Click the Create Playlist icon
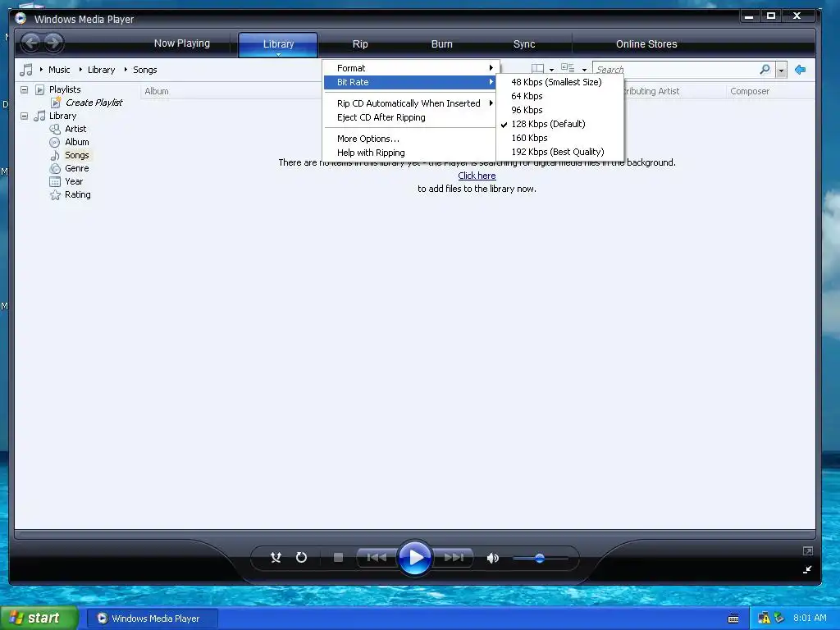The height and width of the screenshot is (630, 840). (x=56, y=103)
